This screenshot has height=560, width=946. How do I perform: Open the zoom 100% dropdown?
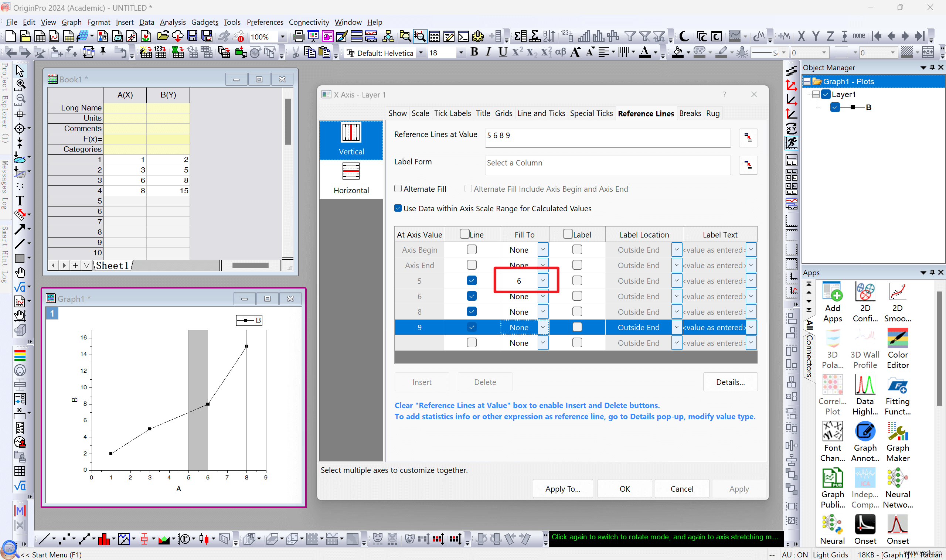[x=282, y=37]
